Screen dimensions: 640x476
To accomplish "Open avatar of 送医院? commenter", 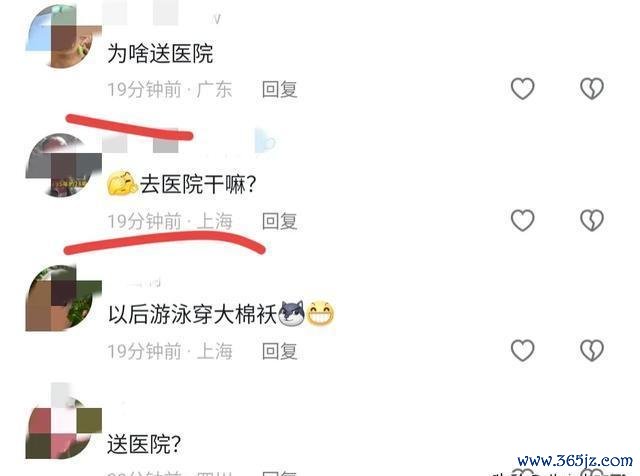I will (x=64, y=423).
